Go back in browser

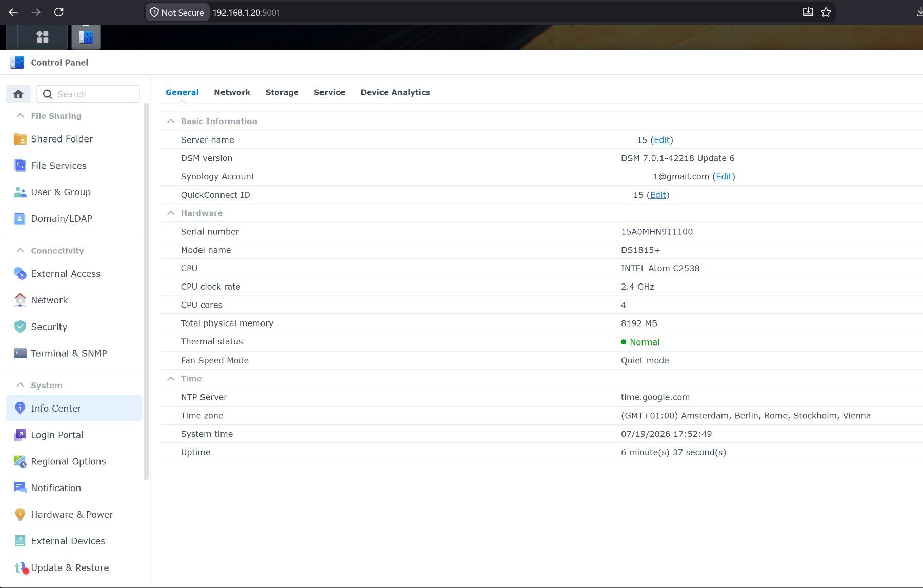[13, 12]
